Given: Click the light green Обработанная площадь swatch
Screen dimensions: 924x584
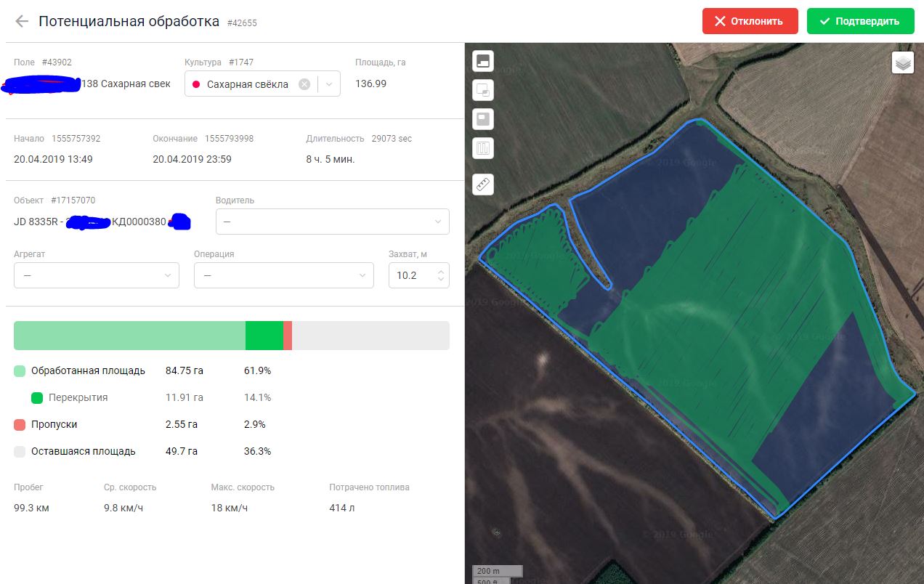Looking at the screenshot, I should (x=20, y=371).
